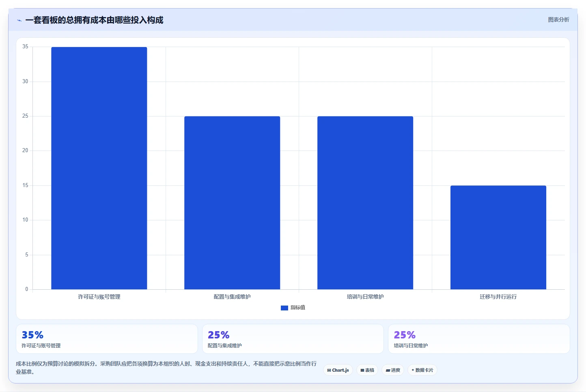
Task: Click the y-axis tick label 25
Action: pyautogui.click(x=25, y=116)
